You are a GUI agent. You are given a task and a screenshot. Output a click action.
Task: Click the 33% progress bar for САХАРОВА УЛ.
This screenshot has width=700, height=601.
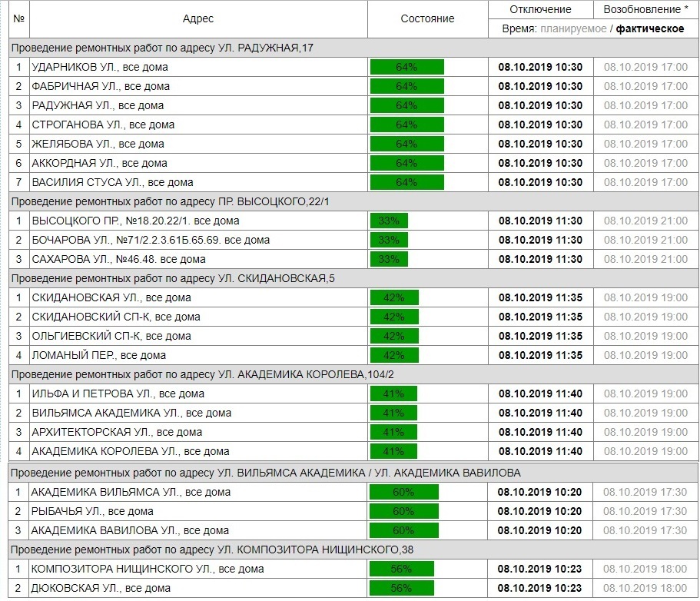tap(389, 259)
